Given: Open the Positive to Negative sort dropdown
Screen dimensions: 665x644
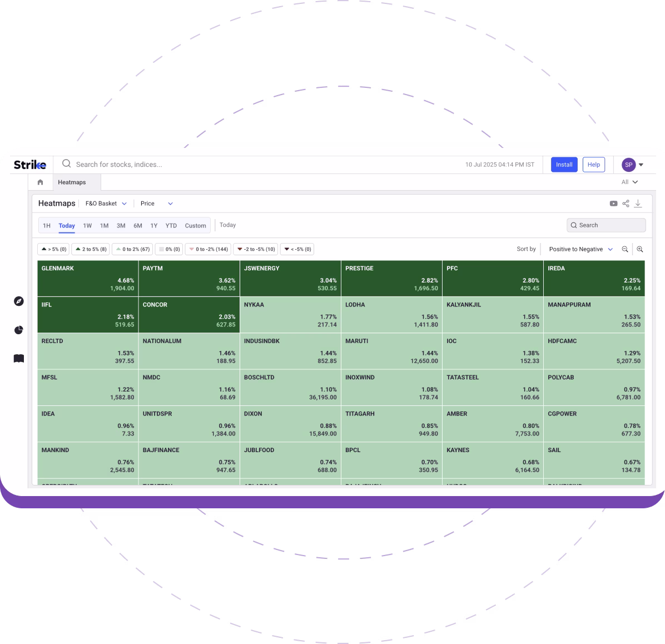Looking at the screenshot, I should coord(580,249).
